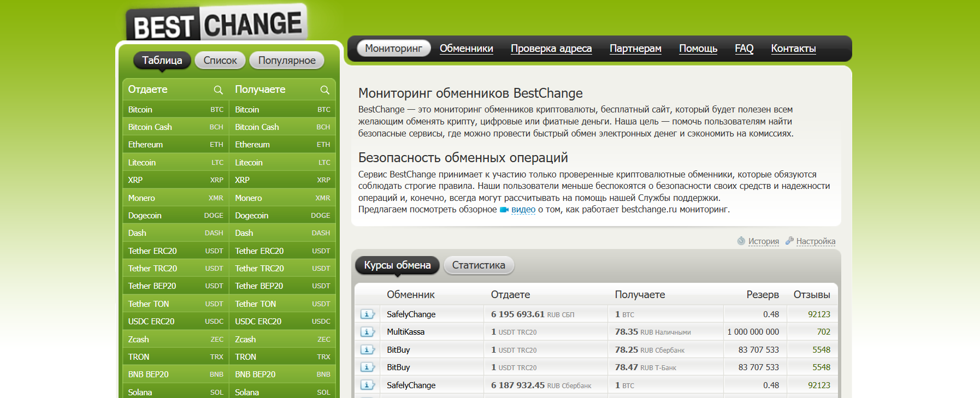The image size is (980, 398).
Task: Open search in the Отдаете column
Action: pyautogui.click(x=218, y=90)
